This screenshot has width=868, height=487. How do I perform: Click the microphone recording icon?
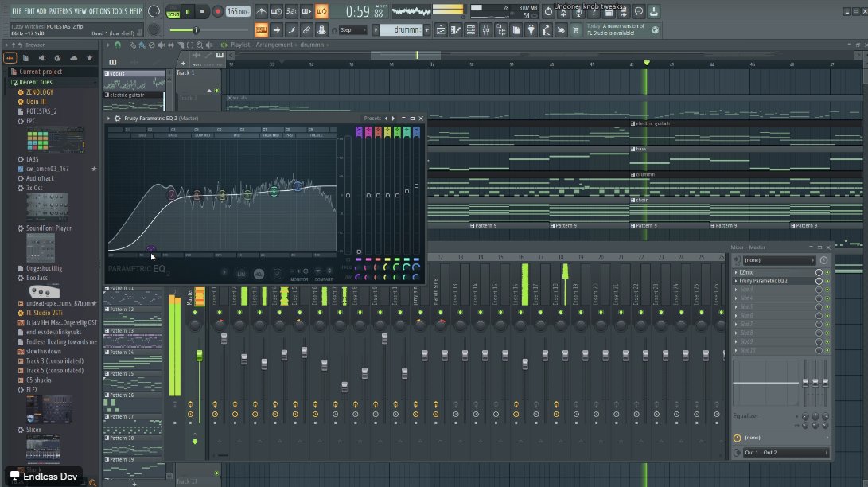[x=578, y=11]
